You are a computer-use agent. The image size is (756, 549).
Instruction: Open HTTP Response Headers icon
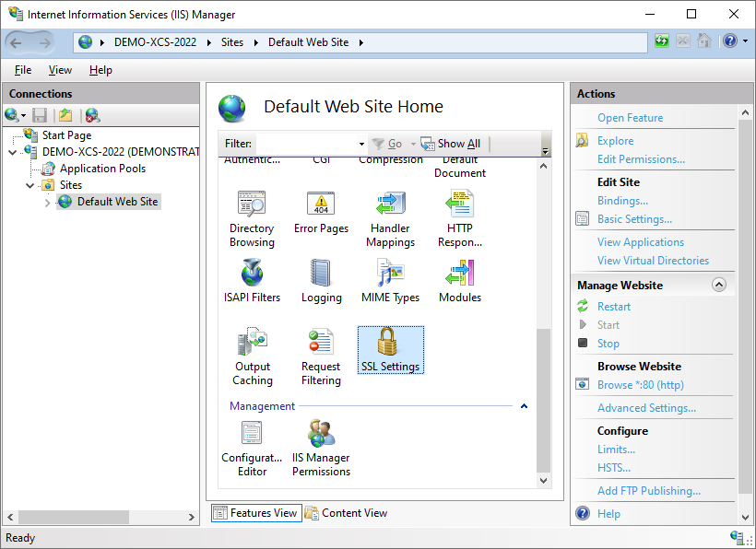click(460, 218)
